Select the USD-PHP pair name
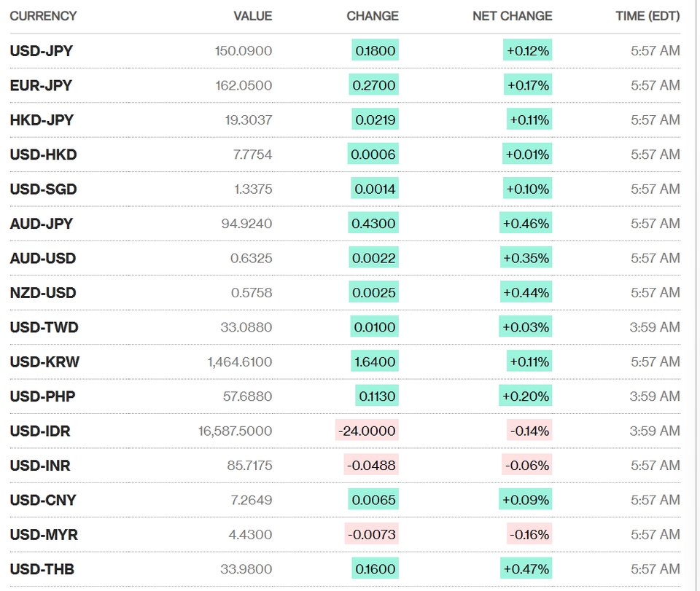 (x=42, y=396)
